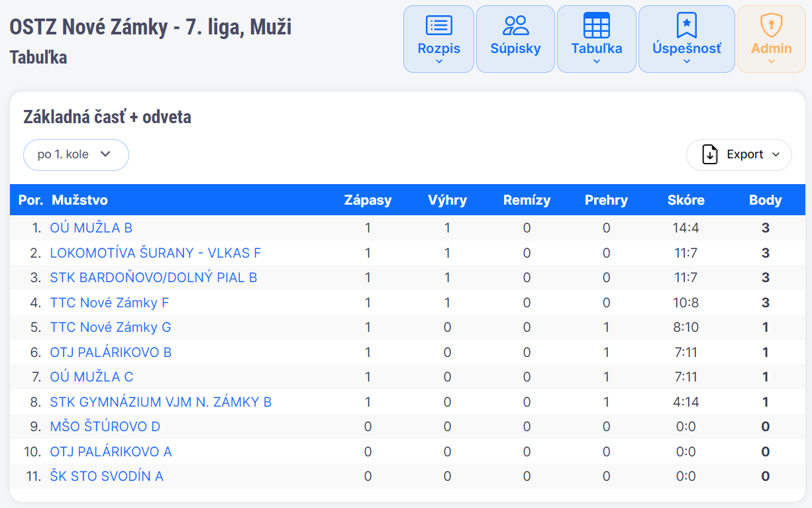This screenshot has width=812, height=508.
Task: Click the Por. column header
Action: click(x=31, y=200)
